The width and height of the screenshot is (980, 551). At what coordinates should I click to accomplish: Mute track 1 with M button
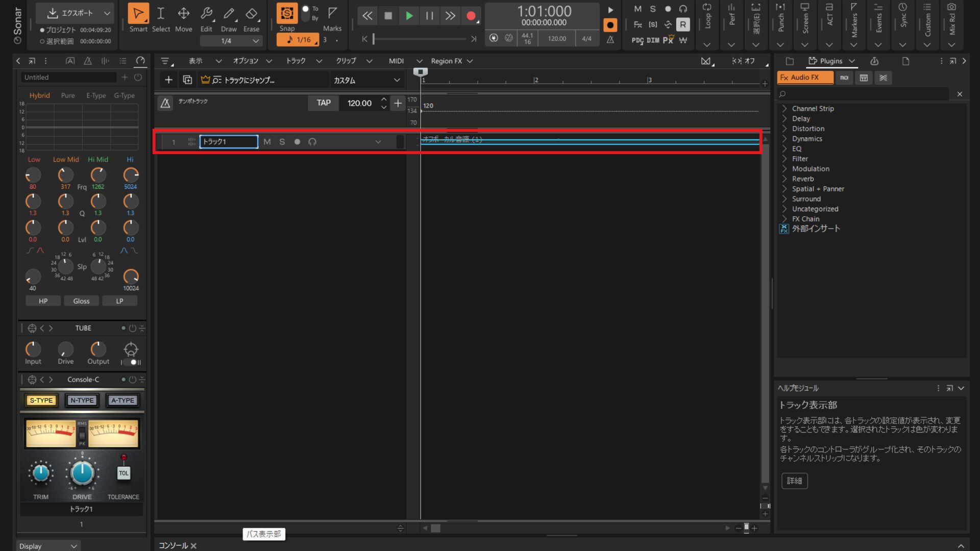pyautogui.click(x=267, y=142)
